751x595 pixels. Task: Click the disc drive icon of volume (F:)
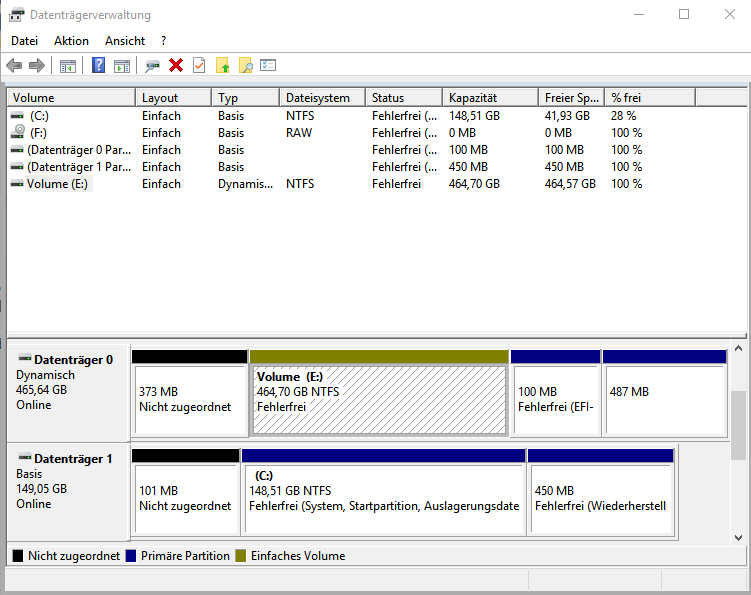click(x=18, y=132)
